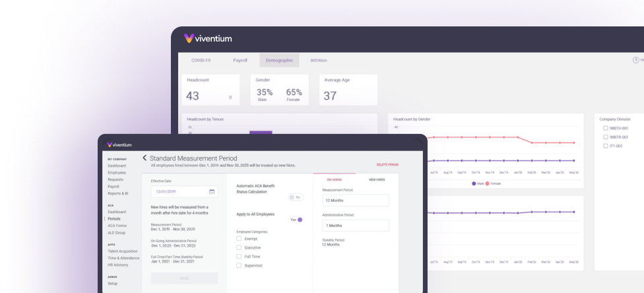Open ACA Forms in the sidebar

coord(117,226)
